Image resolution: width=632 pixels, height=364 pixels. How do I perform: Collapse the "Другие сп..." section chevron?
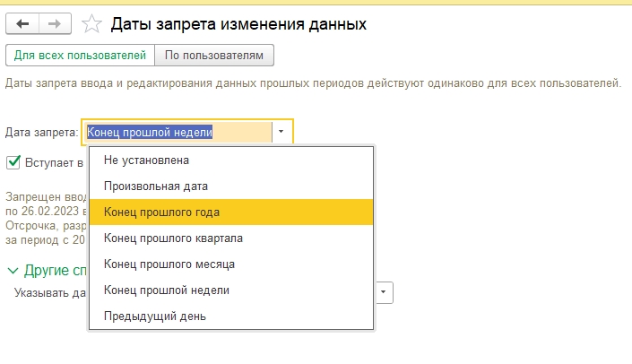(13, 270)
